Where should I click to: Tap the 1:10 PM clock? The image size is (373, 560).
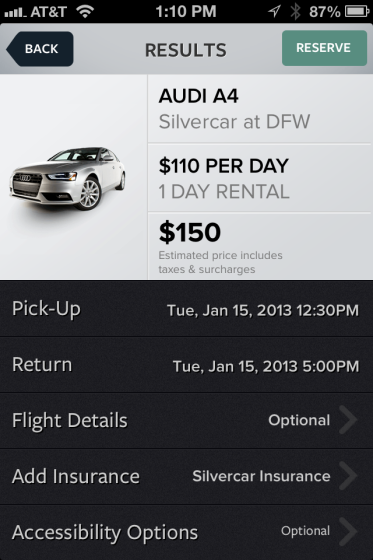tap(186, 11)
